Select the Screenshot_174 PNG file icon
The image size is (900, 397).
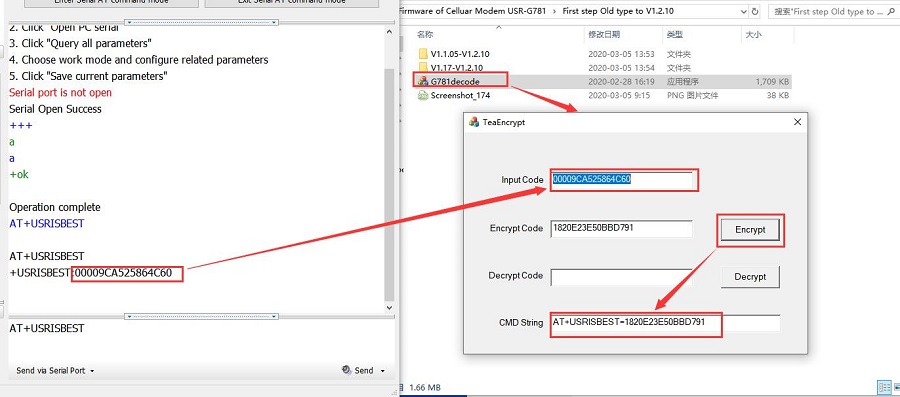click(x=424, y=95)
